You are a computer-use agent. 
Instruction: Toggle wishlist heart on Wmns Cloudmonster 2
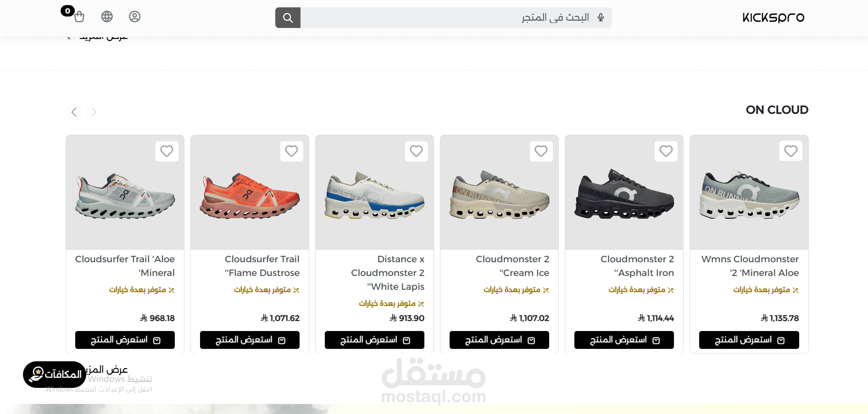(791, 151)
